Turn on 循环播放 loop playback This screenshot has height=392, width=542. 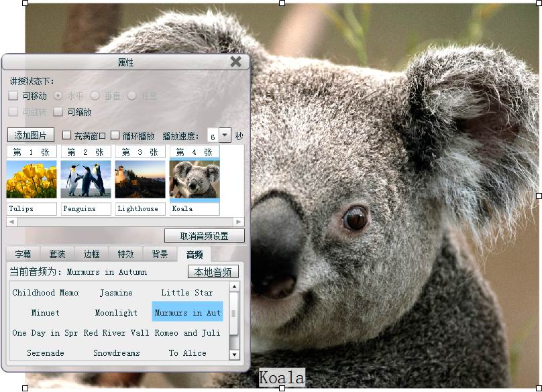[115, 135]
